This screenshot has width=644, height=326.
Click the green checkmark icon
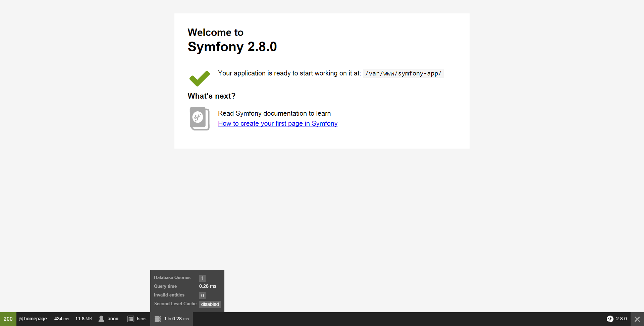200,78
